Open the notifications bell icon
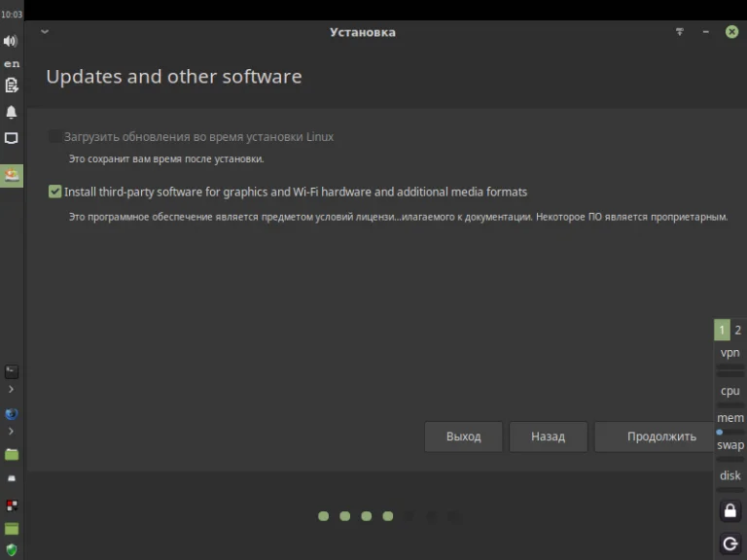The height and width of the screenshot is (560, 747). (x=11, y=113)
